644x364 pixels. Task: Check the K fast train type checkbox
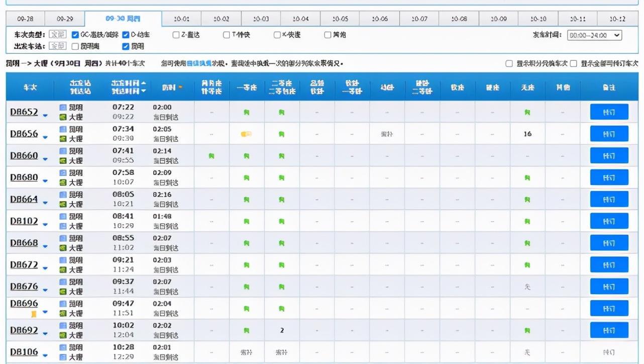277,35
